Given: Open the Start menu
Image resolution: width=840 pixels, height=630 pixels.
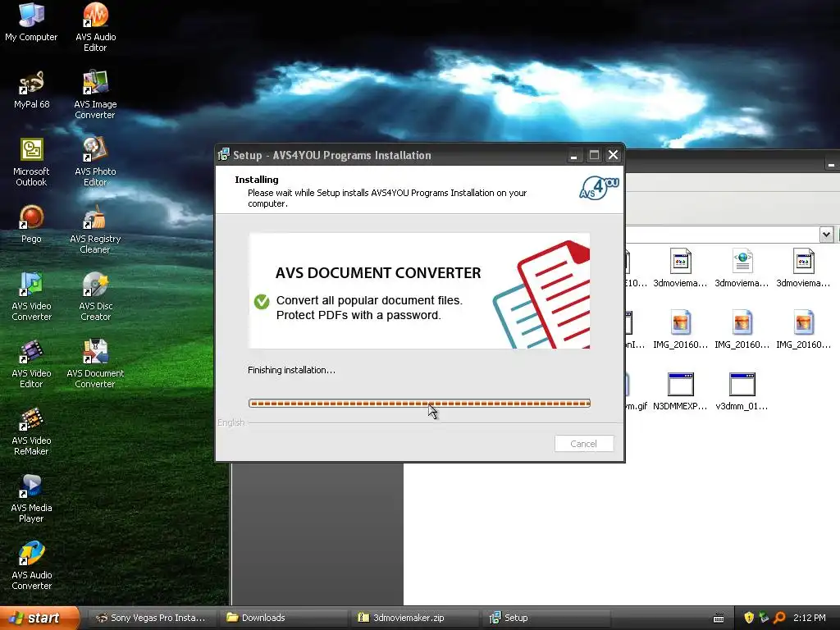Looking at the screenshot, I should pos(39,618).
